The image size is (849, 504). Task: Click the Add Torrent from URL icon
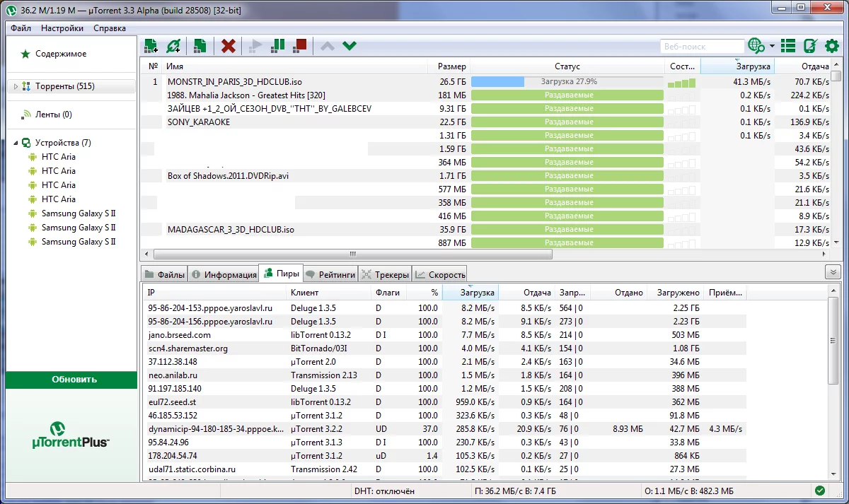point(173,46)
